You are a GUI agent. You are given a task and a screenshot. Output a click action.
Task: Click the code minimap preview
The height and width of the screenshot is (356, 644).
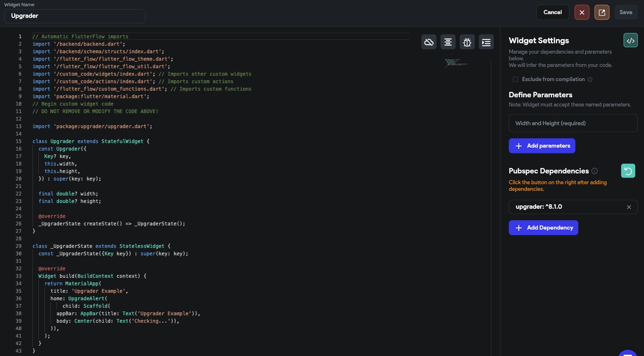pos(456,63)
